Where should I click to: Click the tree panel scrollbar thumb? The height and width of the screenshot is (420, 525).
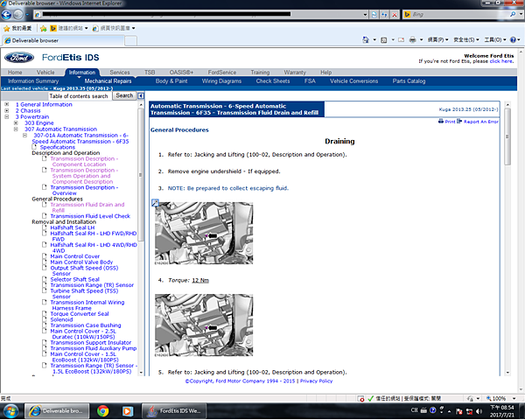tap(140, 174)
